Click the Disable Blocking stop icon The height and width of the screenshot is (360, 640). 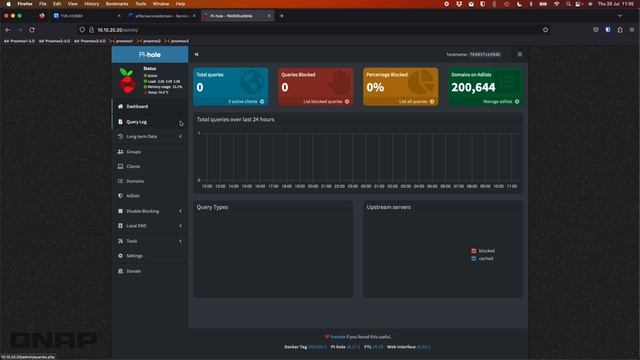(120, 211)
